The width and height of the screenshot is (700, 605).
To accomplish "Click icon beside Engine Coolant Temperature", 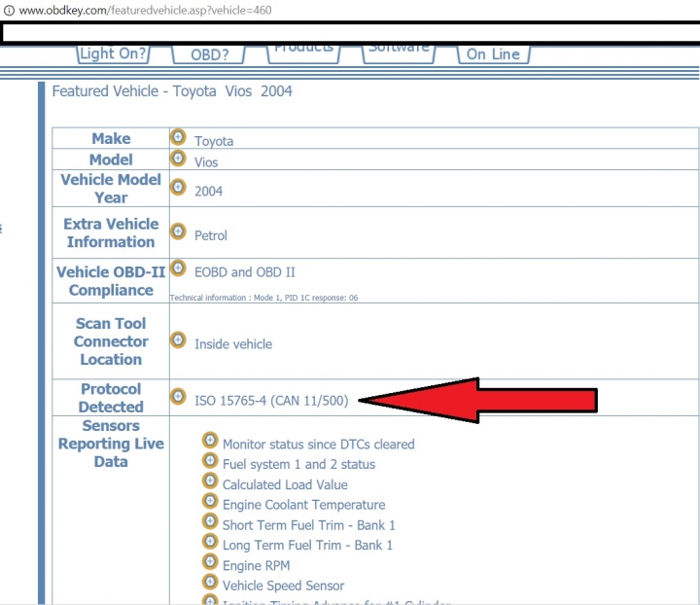I will coord(210,501).
